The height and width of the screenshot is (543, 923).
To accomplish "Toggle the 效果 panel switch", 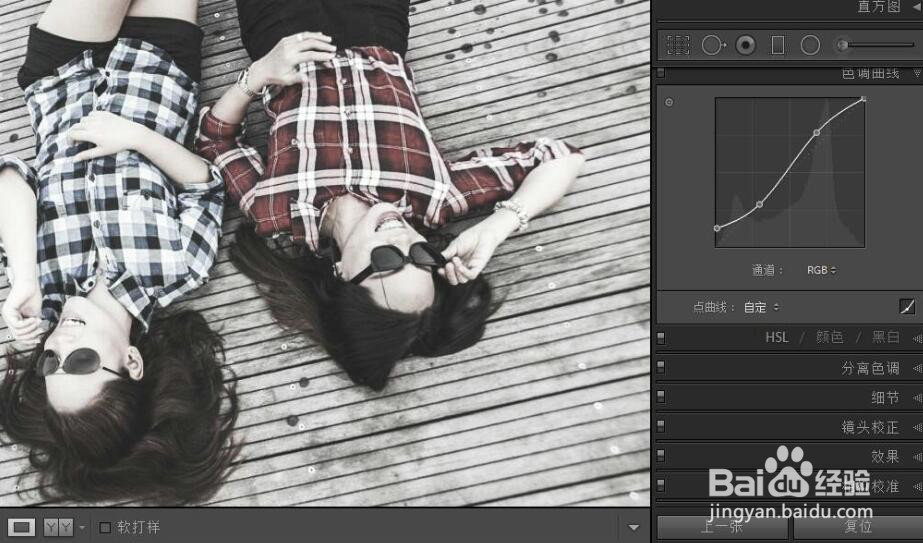I will [660, 455].
